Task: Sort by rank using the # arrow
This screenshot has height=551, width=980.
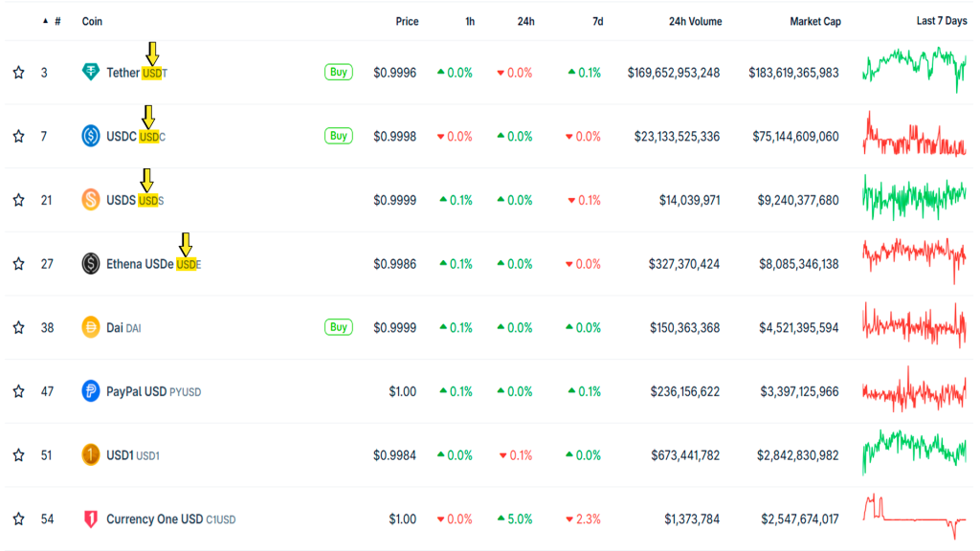Action: [45, 21]
